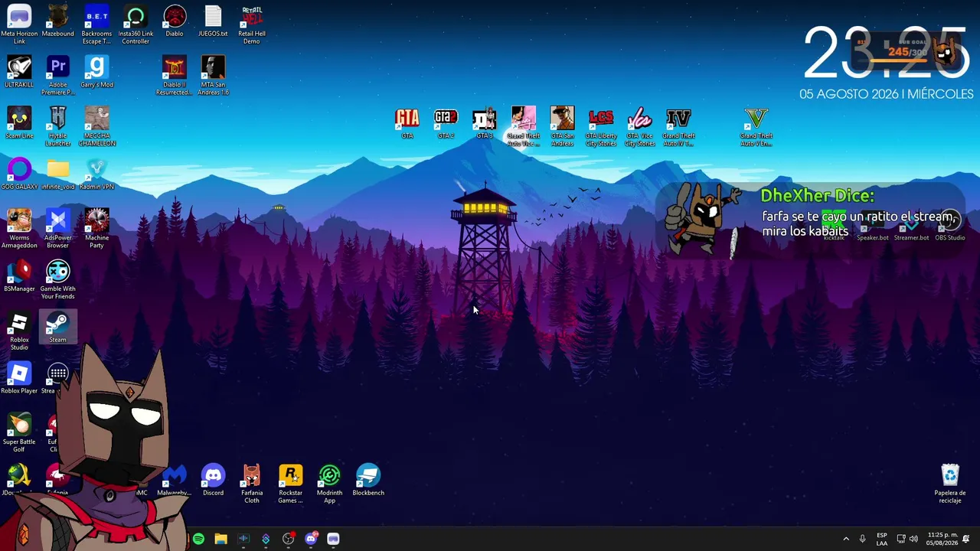Select the Worms Armageddon shortcut
Viewport: 980px width, 551px height.
[19, 229]
